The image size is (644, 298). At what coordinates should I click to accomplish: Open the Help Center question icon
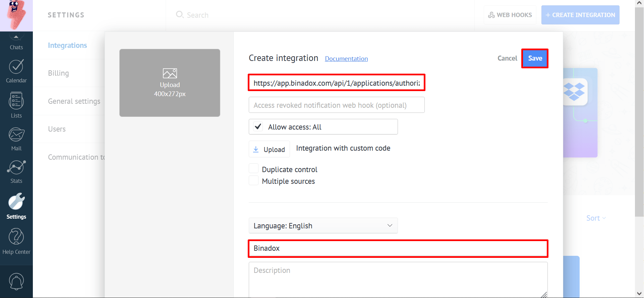[16, 237]
